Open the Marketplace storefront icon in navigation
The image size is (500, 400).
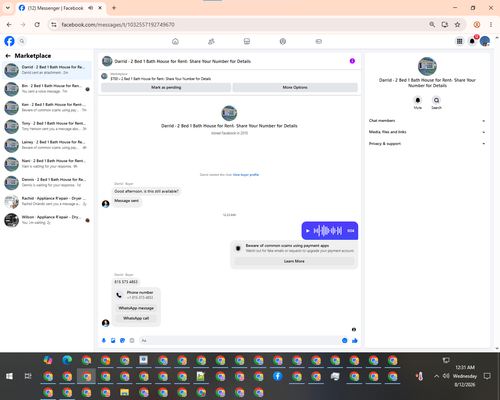247,41
